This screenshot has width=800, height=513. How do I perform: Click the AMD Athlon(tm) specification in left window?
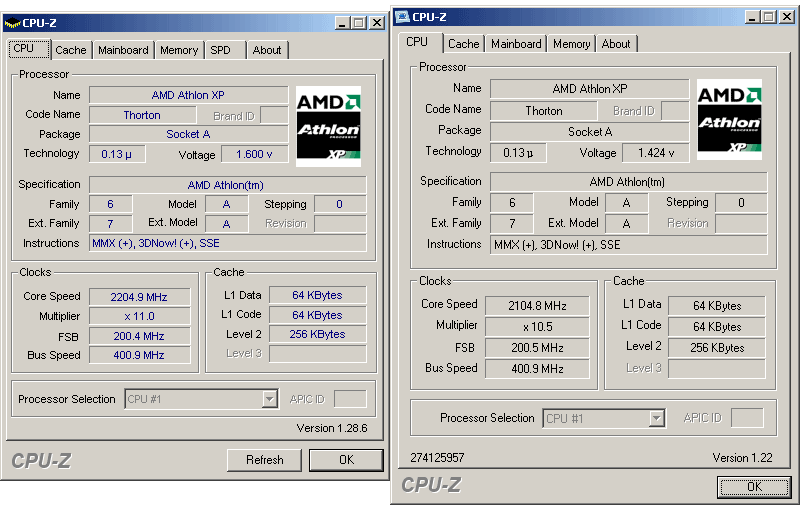pos(228,185)
